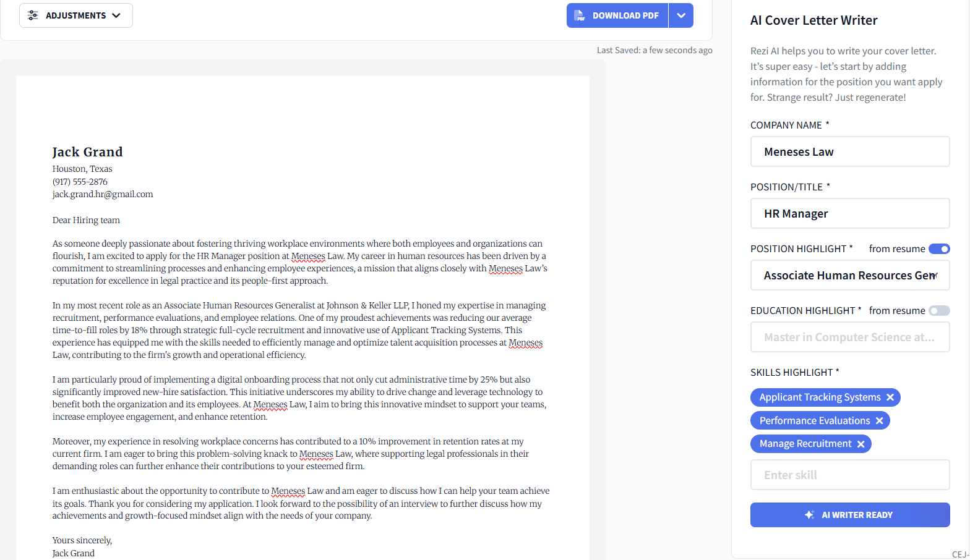Edit the Company Name field
970x560 pixels.
tap(850, 151)
